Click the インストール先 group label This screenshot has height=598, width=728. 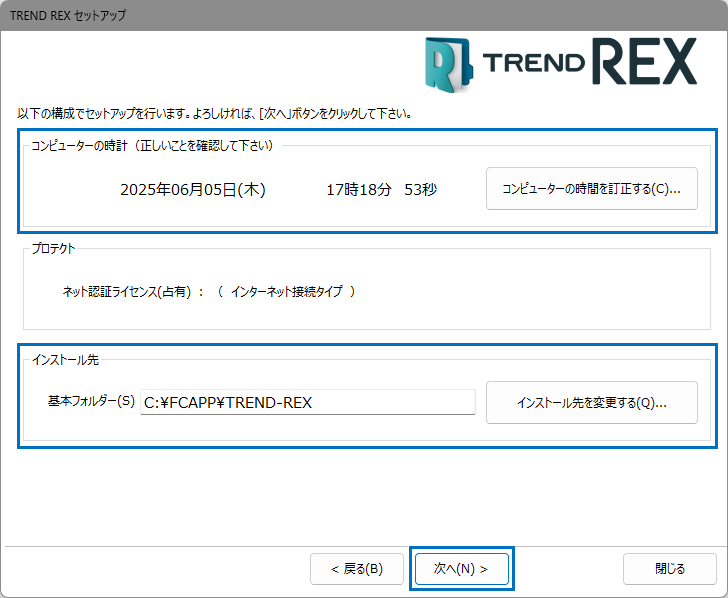pyautogui.click(x=65, y=360)
